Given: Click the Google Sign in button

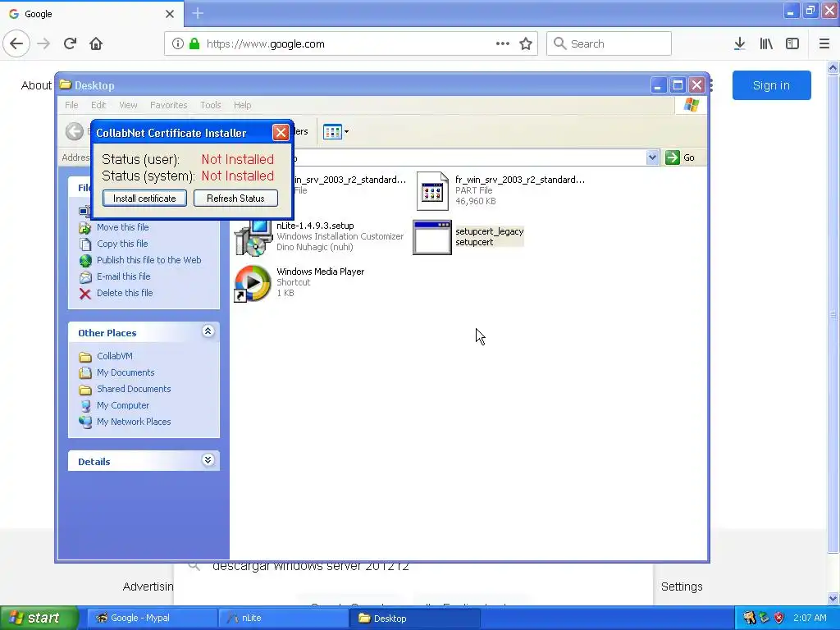Looking at the screenshot, I should [771, 85].
